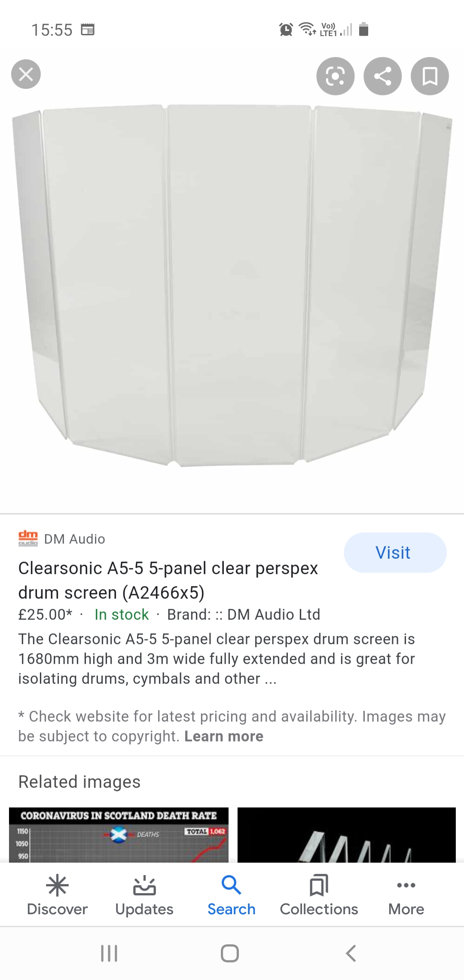Viewport: 464px width, 980px height.
Task: Tap the share icon
Action: (382, 77)
